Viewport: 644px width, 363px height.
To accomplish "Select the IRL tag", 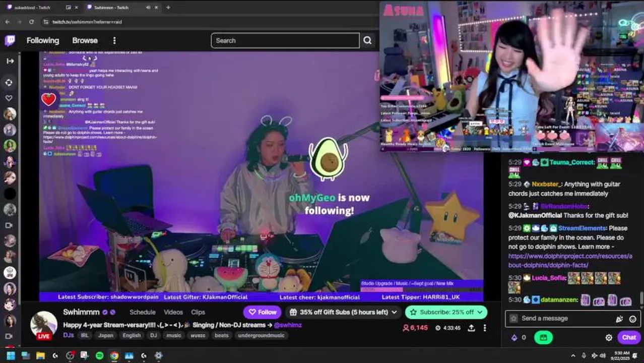I will (x=85, y=335).
